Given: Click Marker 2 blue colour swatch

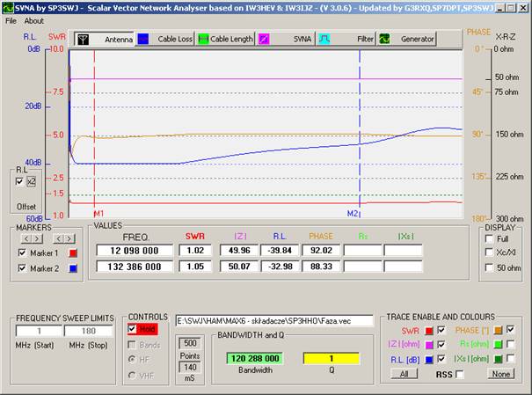Looking at the screenshot, I should (x=74, y=268).
